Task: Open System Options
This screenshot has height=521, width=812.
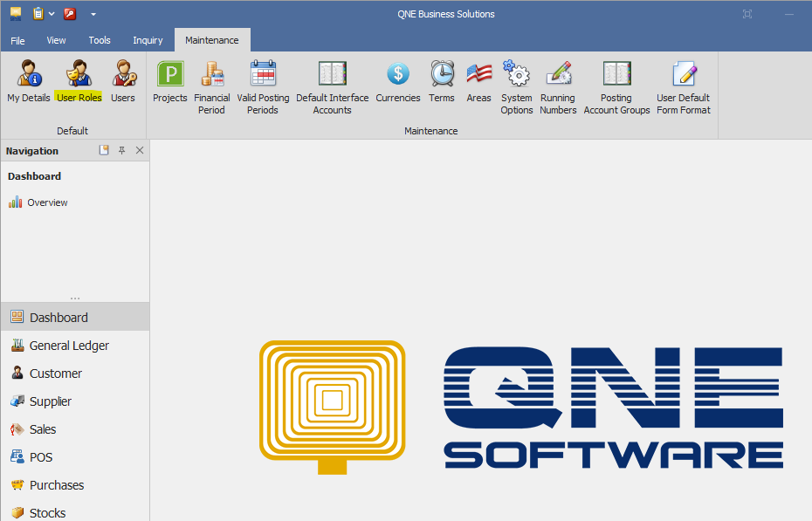Action: coord(517,87)
